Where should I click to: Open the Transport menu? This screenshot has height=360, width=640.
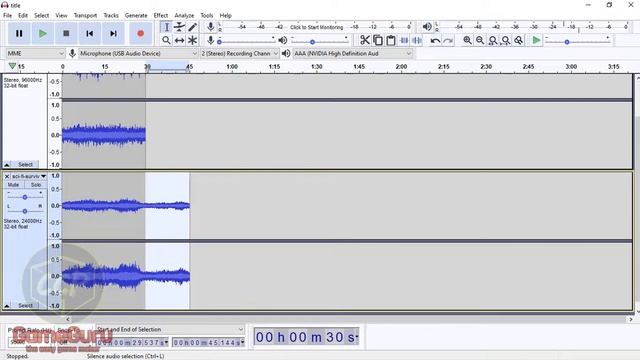85,16
